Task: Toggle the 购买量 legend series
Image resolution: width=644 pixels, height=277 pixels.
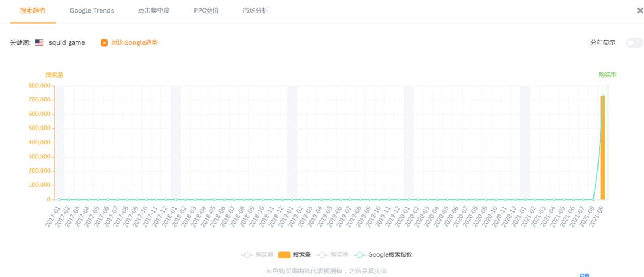Action: coord(257,255)
